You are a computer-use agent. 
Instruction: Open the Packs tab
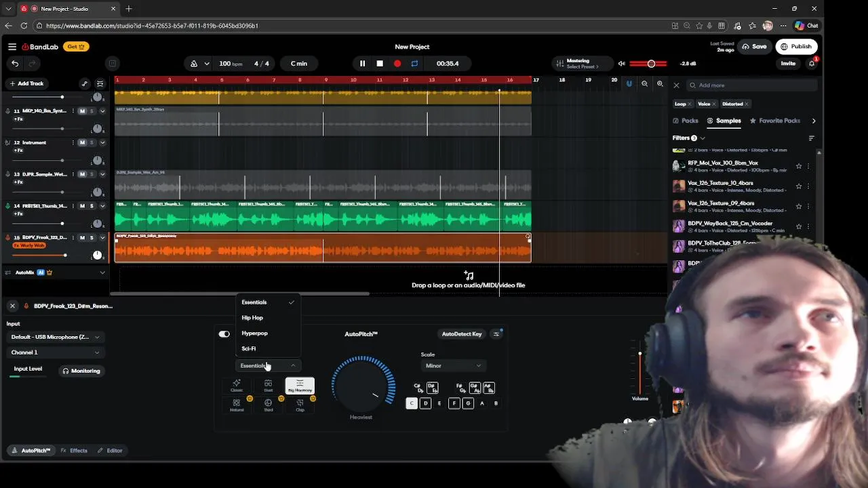(686, 121)
